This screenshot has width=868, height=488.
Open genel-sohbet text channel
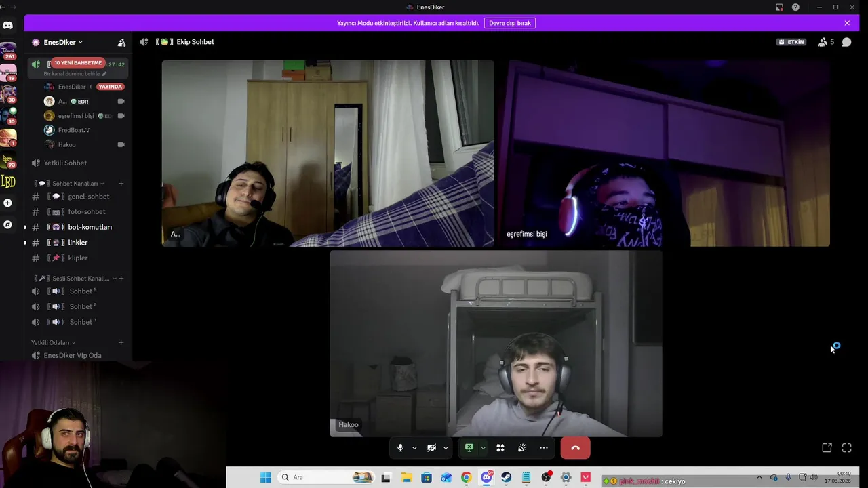click(x=78, y=197)
